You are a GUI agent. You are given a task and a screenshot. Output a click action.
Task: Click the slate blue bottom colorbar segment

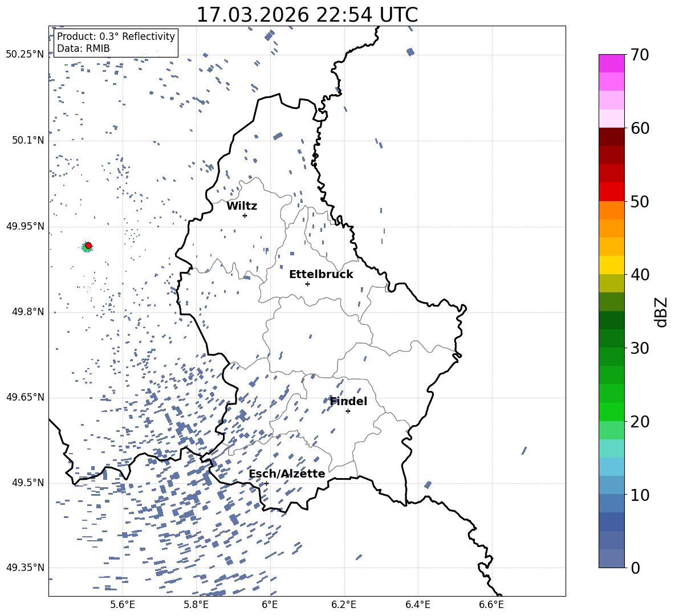click(x=611, y=558)
